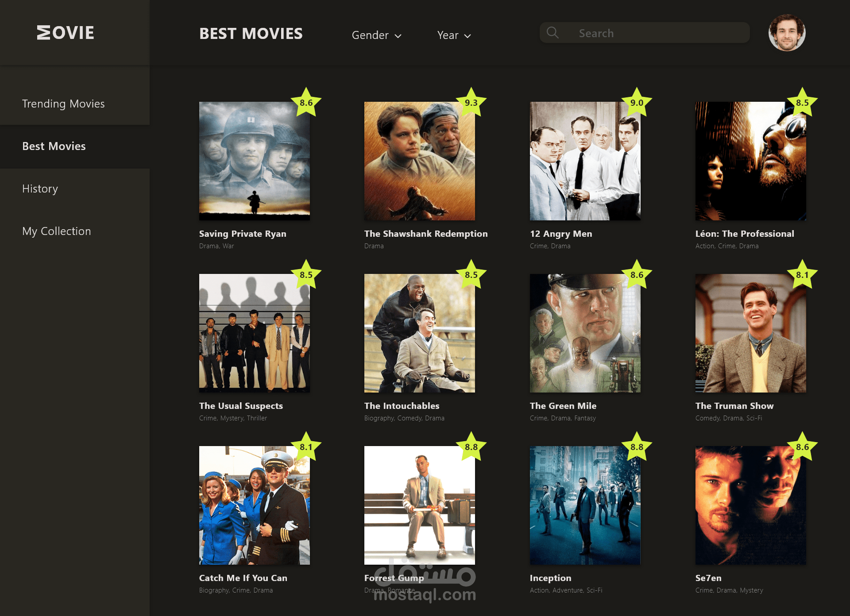This screenshot has height=616, width=850.
Task: Open The Shawshank Redemption poster
Action: point(420,161)
